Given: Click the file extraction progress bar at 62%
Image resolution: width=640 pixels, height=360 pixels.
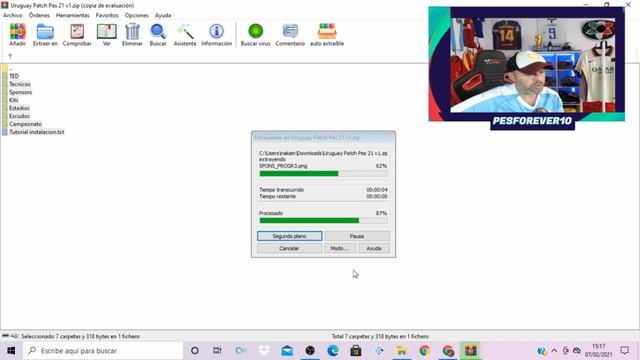Looking at the screenshot, I should (x=323, y=173).
